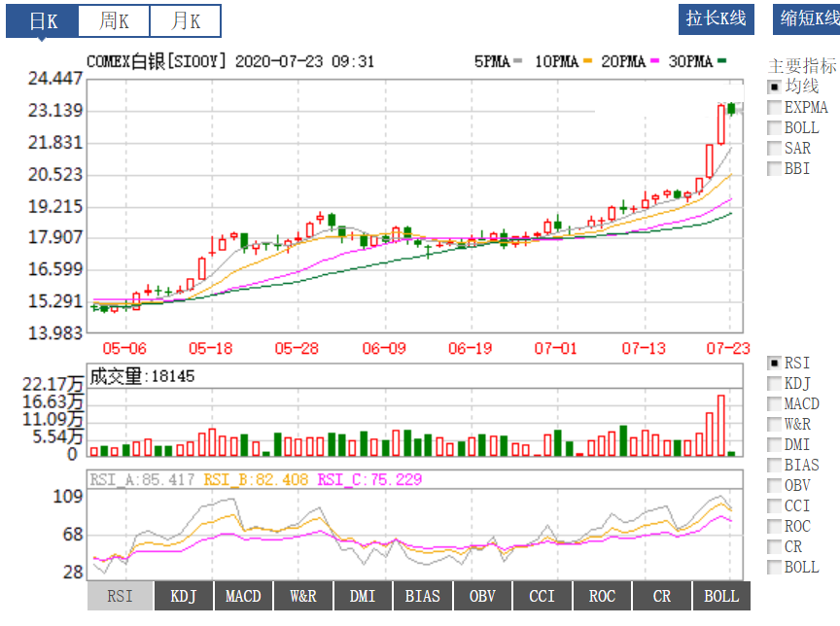Choose the MACD radio in side list
The image size is (840, 626).
tap(774, 403)
